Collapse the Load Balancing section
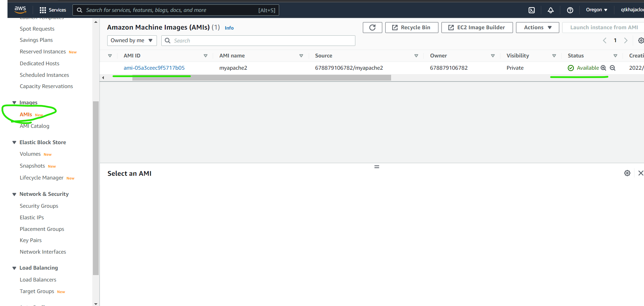This screenshot has width=644, height=306. pos(14,268)
